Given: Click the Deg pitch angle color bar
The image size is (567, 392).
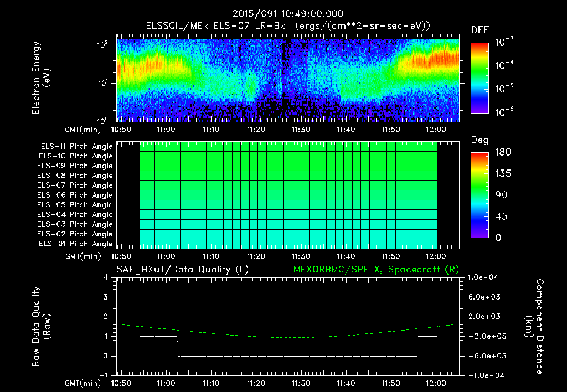Looking at the screenshot, I should coord(480,195).
